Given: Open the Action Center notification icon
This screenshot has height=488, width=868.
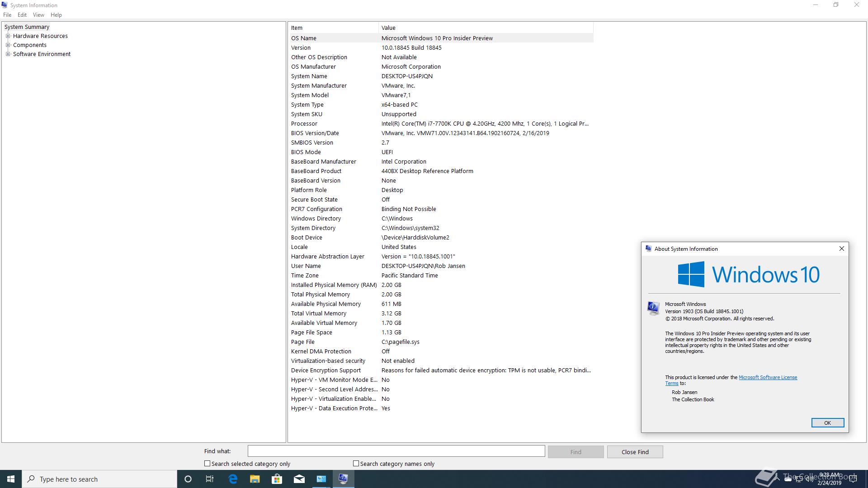Looking at the screenshot, I should [x=853, y=479].
